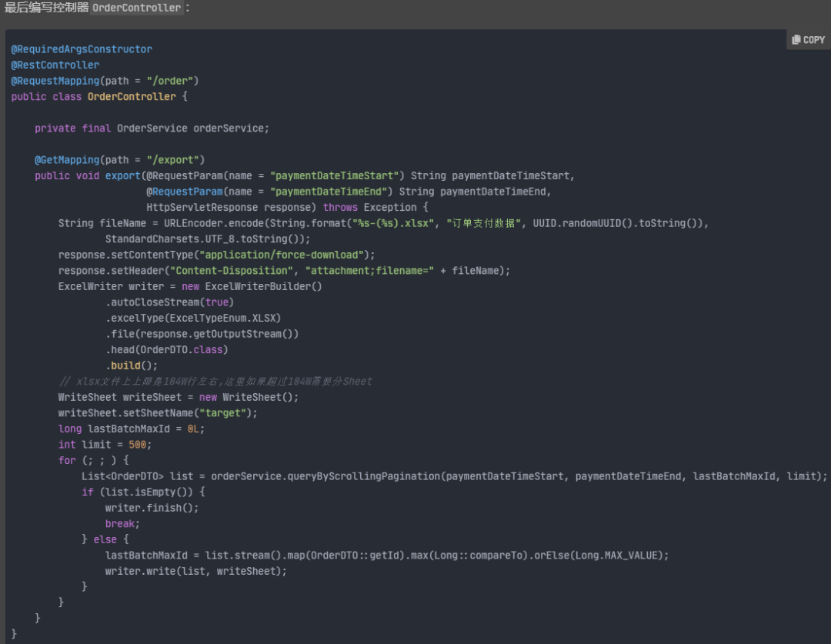Click the break; statement
The width and height of the screenshot is (831, 644).
[122, 524]
